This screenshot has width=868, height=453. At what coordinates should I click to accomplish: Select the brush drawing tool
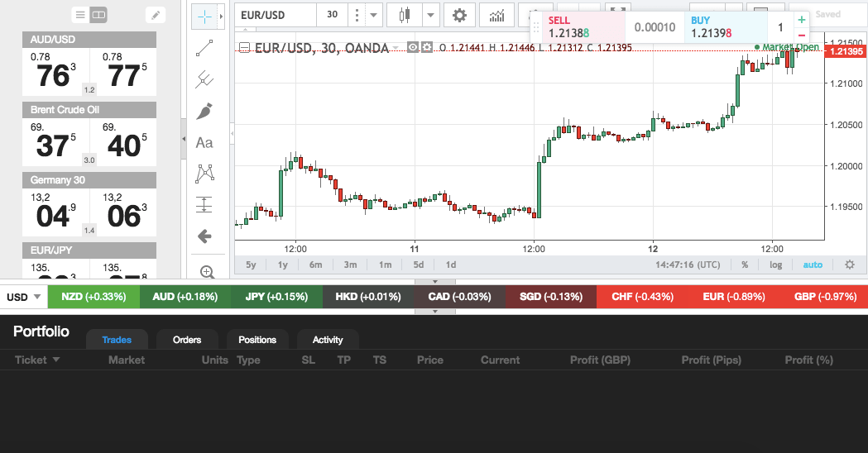pos(204,111)
